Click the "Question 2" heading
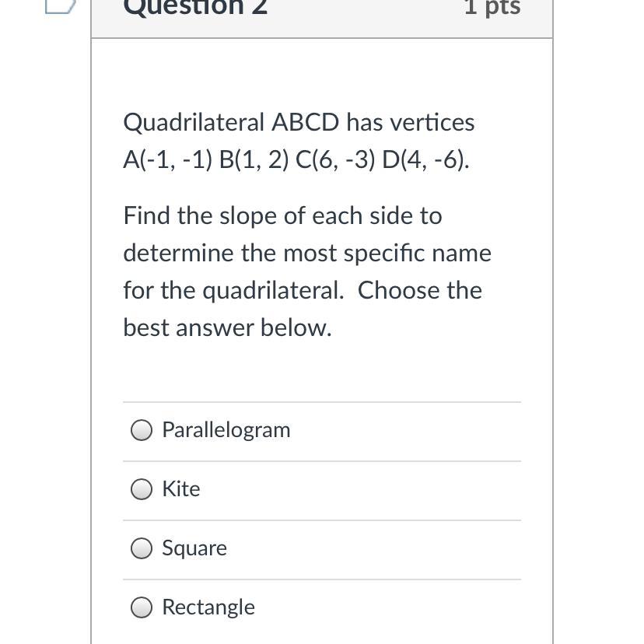This screenshot has width=644, height=644. tap(194, 7)
